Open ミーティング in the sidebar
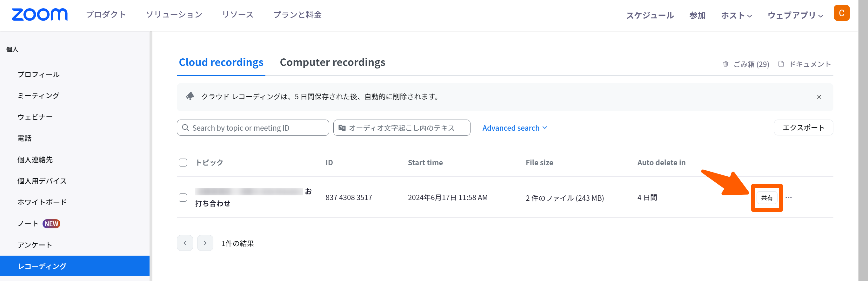Screen dimensions: 868x281 [38, 95]
